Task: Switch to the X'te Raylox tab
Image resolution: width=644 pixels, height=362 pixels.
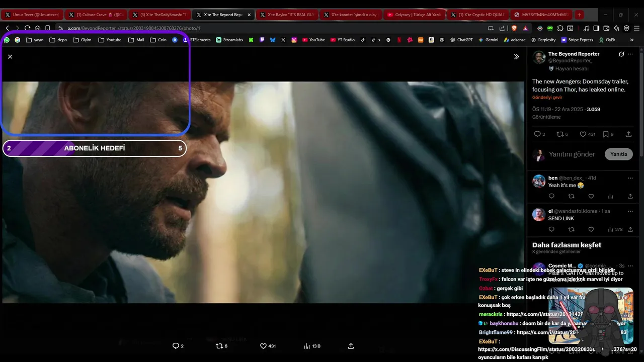Action: click(287, 15)
